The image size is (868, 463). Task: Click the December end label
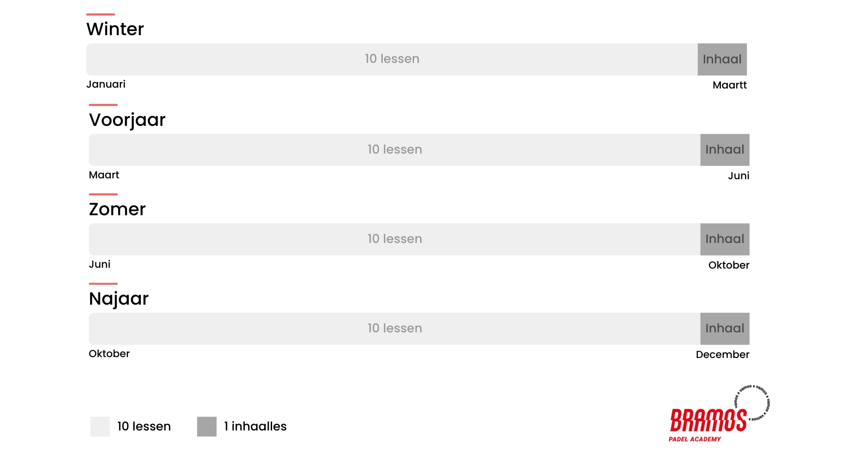point(722,355)
